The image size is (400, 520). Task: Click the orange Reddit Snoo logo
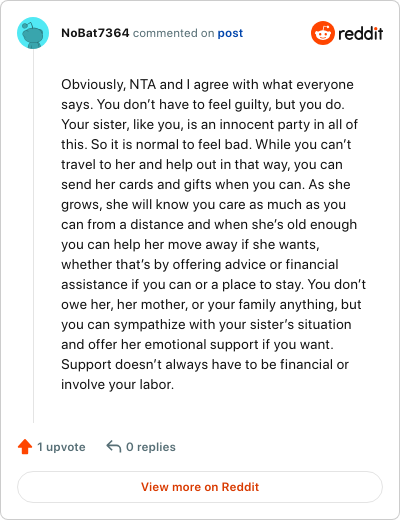(322, 33)
